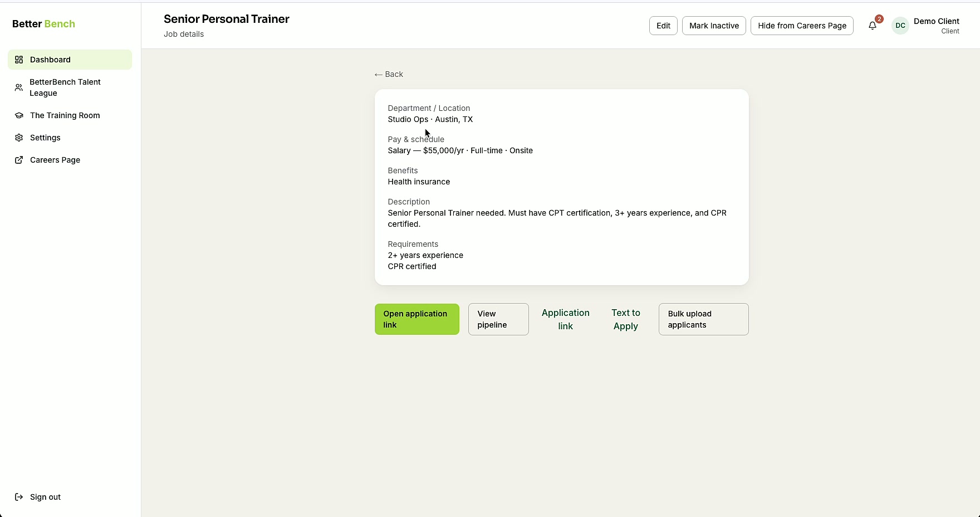Open Settings from sidebar

pyautogui.click(x=70, y=138)
